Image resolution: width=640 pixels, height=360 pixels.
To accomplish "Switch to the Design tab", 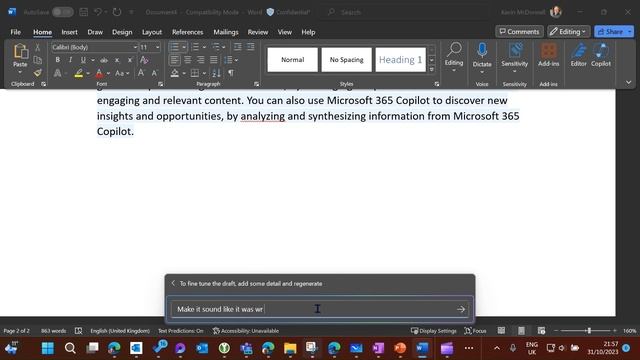I will coord(122,32).
